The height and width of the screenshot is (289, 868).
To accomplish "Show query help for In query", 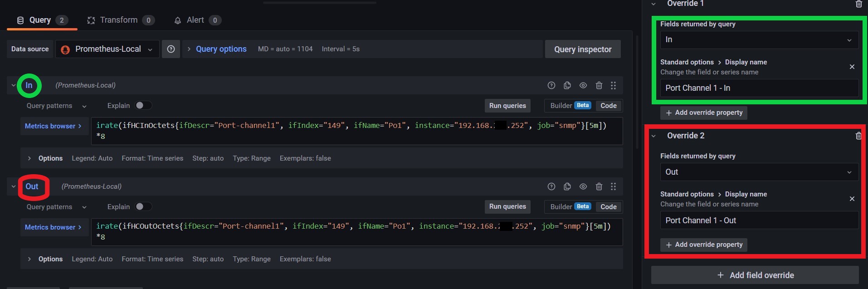I will (551, 85).
